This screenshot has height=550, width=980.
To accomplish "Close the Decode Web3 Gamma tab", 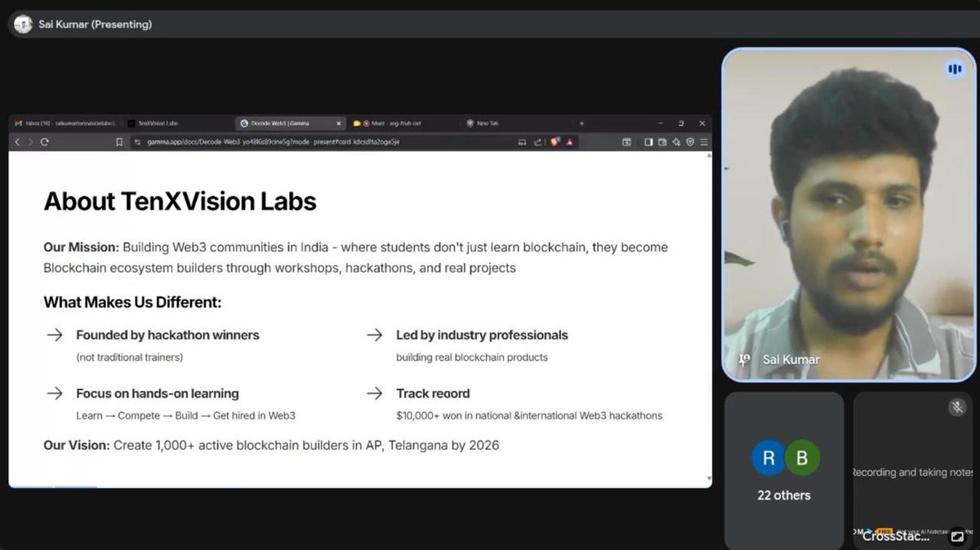I will (339, 123).
